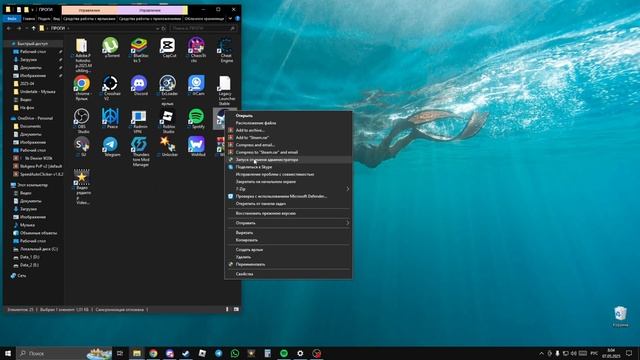
Task: Select the Roblox Studio shortcut
Action: tap(168, 121)
